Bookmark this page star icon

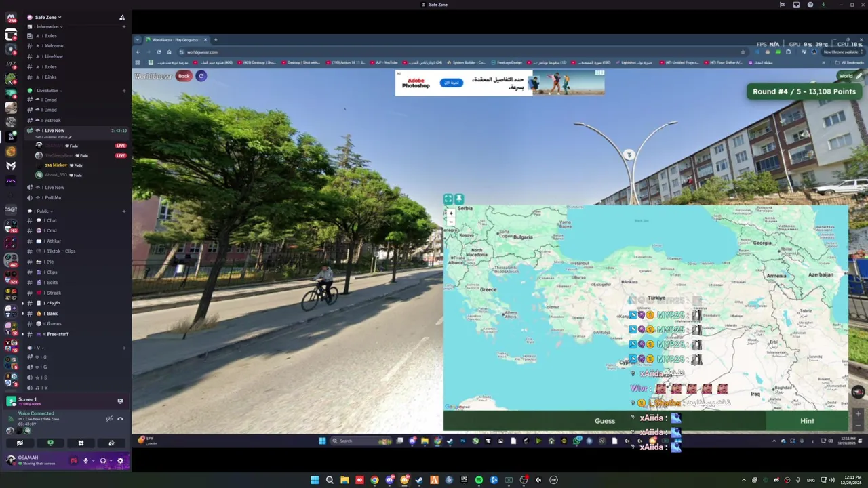pyautogui.click(x=743, y=52)
